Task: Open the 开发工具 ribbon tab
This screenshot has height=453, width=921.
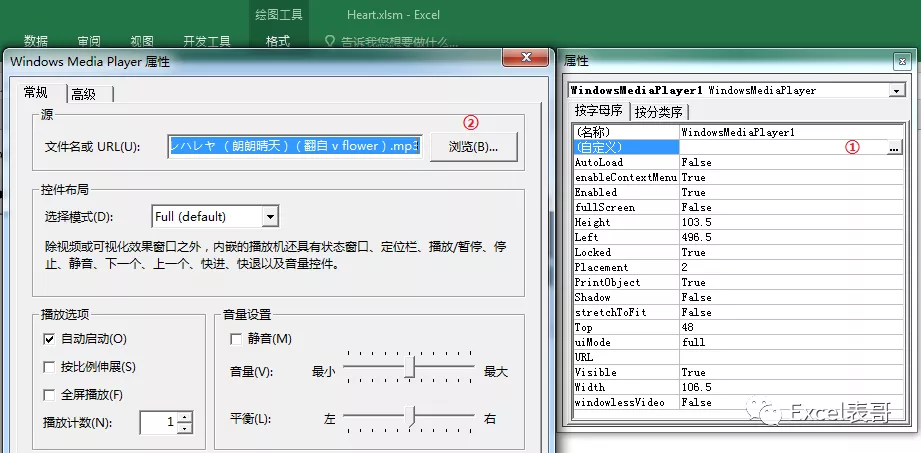Action: [207, 42]
